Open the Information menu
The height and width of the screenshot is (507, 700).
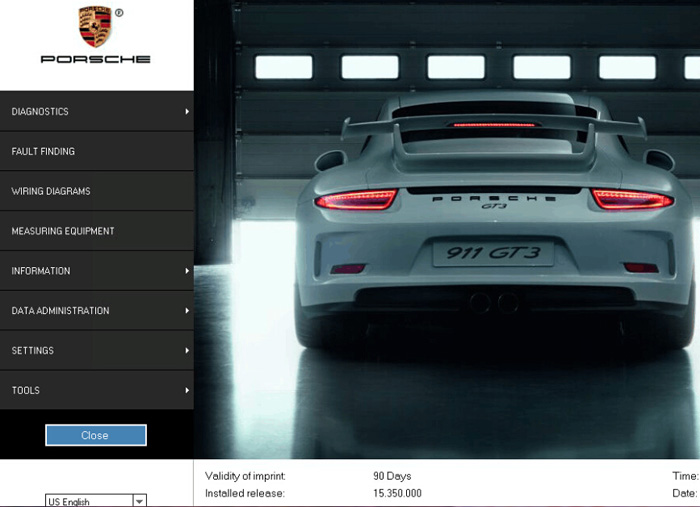[96, 270]
